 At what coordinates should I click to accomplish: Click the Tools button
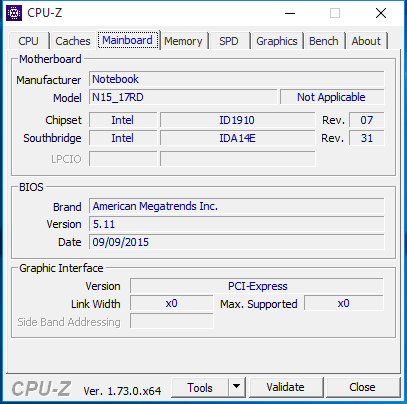click(200, 388)
